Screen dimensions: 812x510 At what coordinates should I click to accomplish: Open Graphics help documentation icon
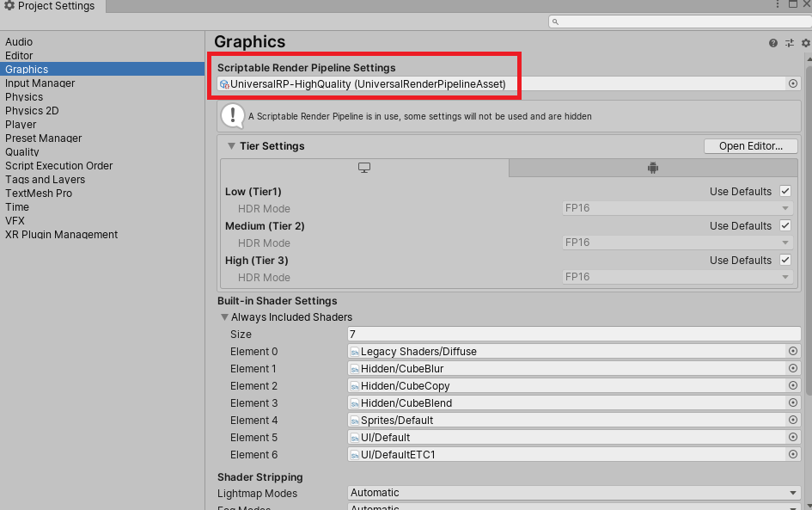772,43
